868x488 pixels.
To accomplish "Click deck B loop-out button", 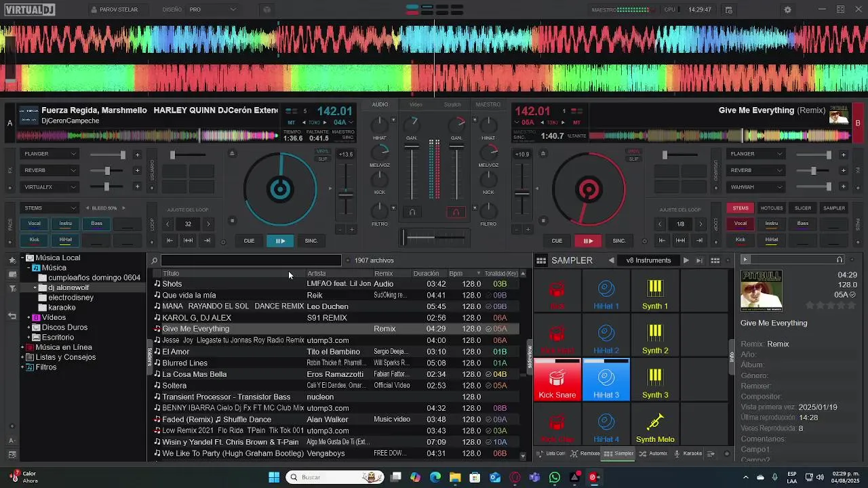I will [x=699, y=241].
